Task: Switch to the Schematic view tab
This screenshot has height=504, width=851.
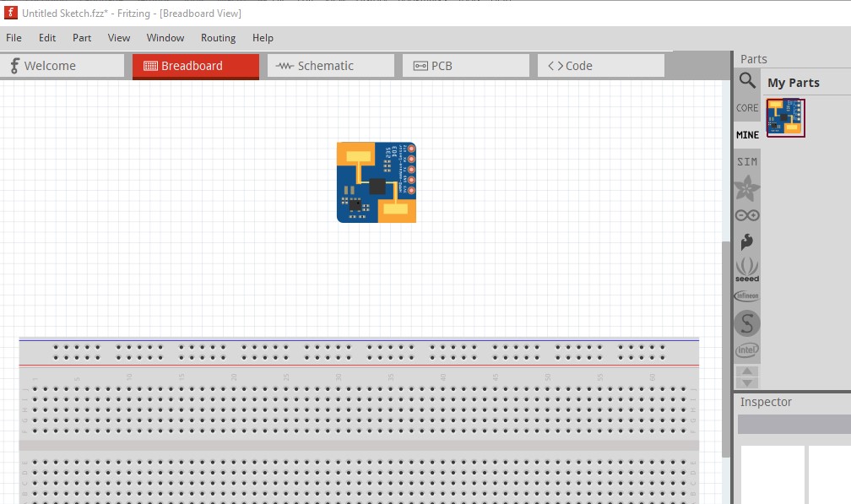Action: coord(330,66)
